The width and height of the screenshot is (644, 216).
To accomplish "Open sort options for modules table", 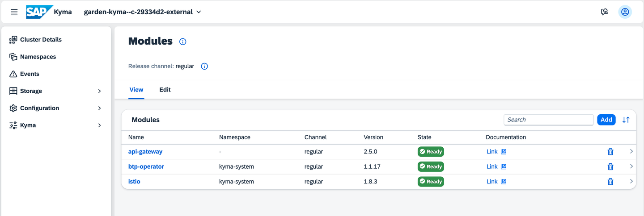I will tap(626, 120).
